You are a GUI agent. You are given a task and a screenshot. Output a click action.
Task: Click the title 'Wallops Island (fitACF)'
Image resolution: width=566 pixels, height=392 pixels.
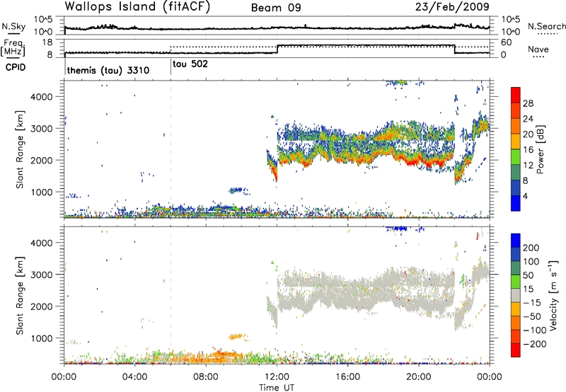(137, 7)
